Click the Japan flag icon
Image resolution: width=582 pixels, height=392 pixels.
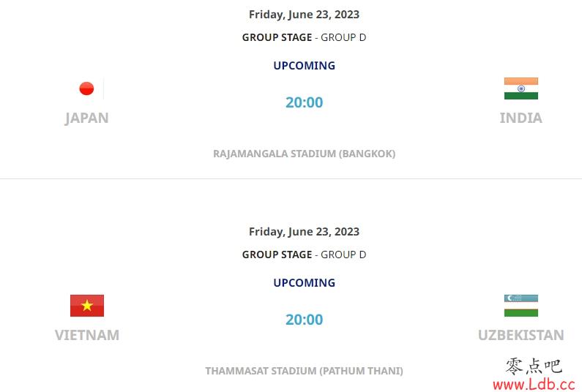pyautogui.click(x=87, y=88)
